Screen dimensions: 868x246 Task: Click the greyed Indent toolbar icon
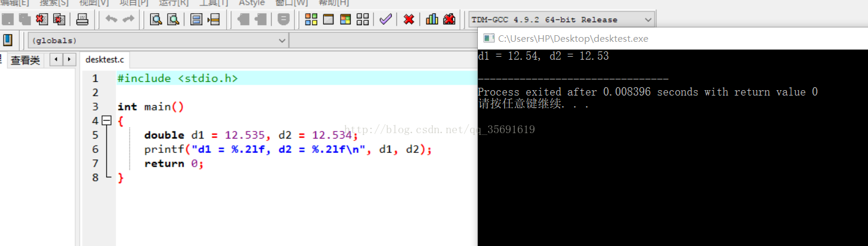(243, 19)
